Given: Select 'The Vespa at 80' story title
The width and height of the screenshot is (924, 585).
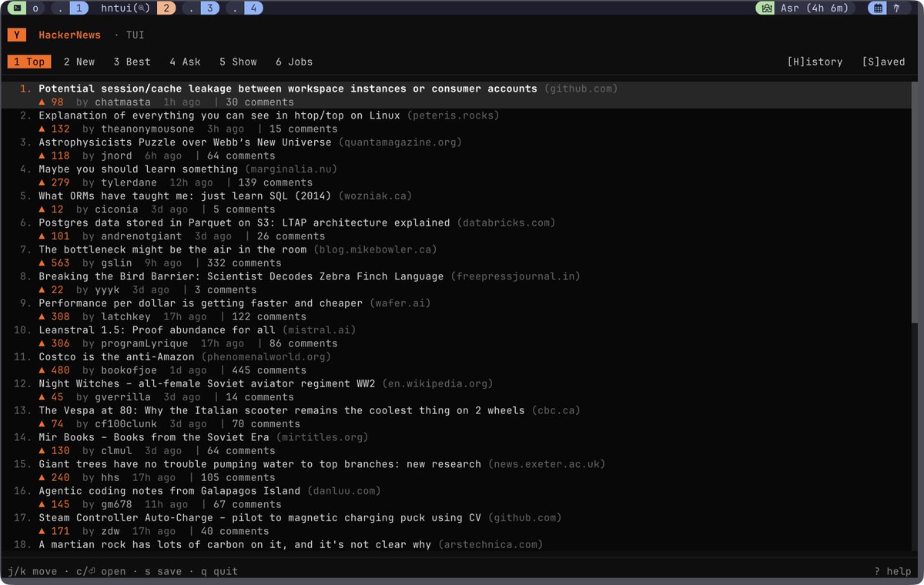Looking at the screenshot, I should tap(282, 410).
